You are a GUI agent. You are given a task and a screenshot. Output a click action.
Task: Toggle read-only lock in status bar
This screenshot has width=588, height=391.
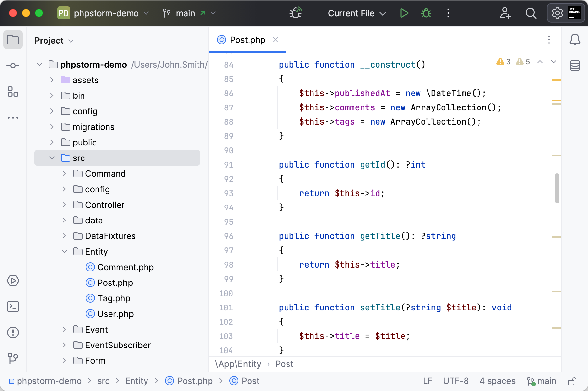572,381
